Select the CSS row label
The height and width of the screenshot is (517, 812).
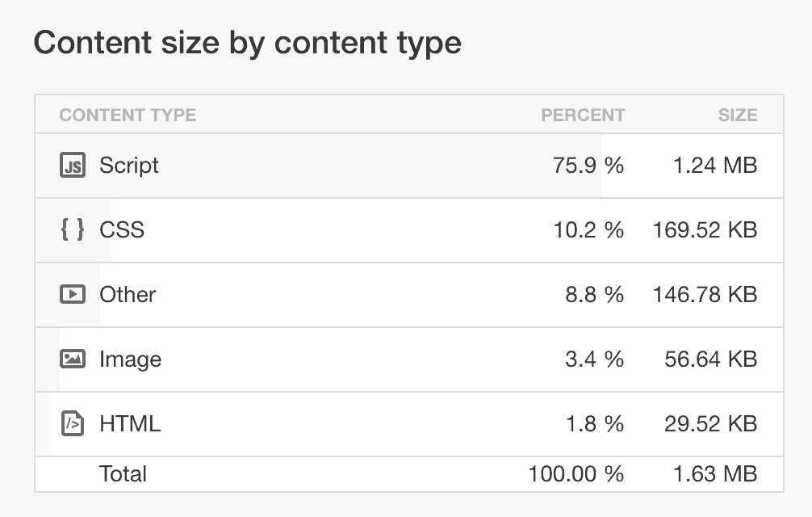click(122, 230)
